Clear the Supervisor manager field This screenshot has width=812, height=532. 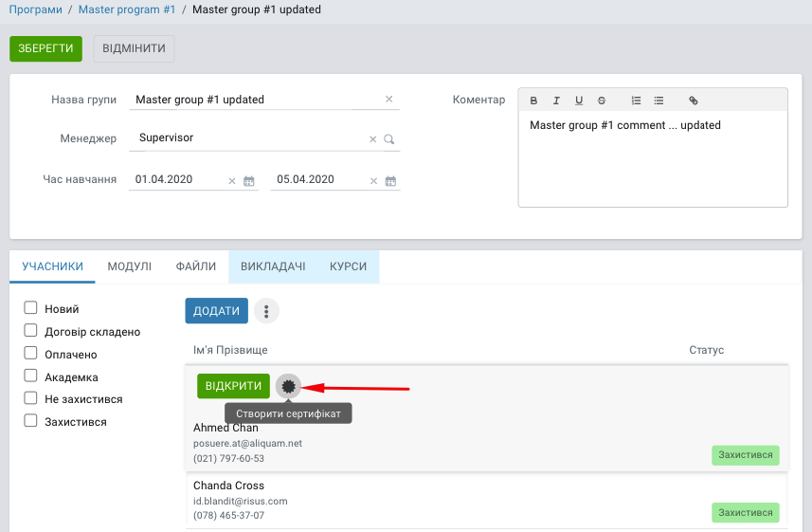[373, 139]
